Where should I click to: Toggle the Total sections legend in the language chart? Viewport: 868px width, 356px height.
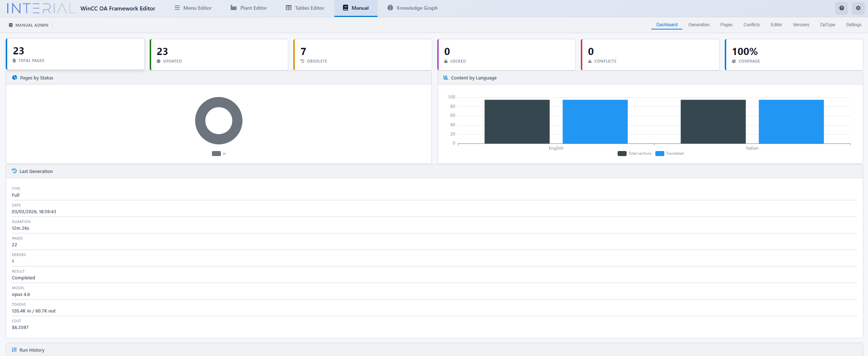tap(634, 153)
